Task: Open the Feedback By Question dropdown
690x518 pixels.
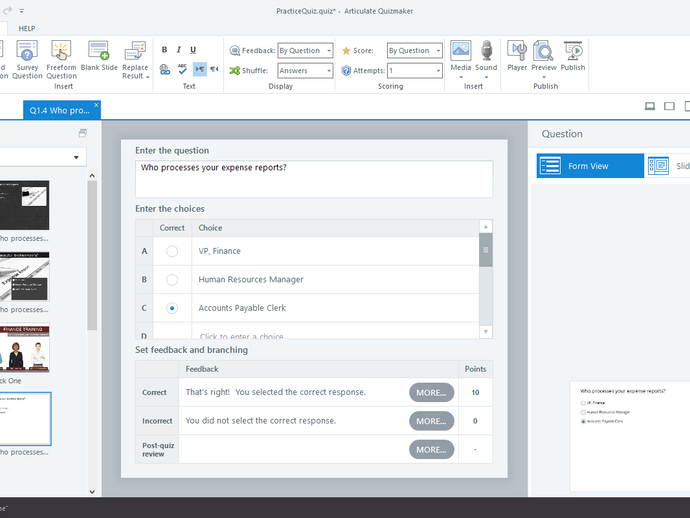Action: pos(305,51)
